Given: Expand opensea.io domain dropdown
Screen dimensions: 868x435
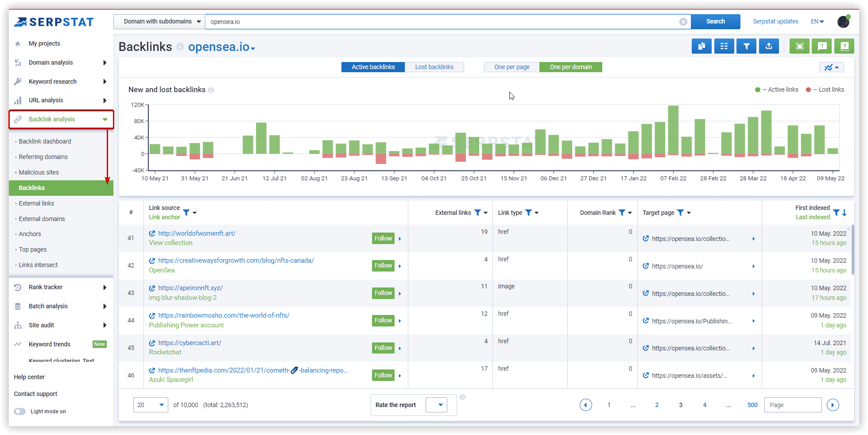Looking at the screenshot, I should (x=253, y=48).
